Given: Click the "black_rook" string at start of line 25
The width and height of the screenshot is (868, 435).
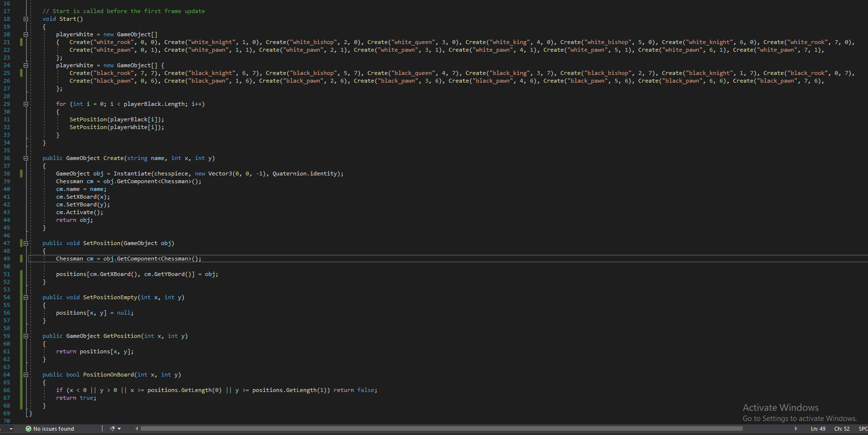Looking at the screenshot, I should 114,73.
